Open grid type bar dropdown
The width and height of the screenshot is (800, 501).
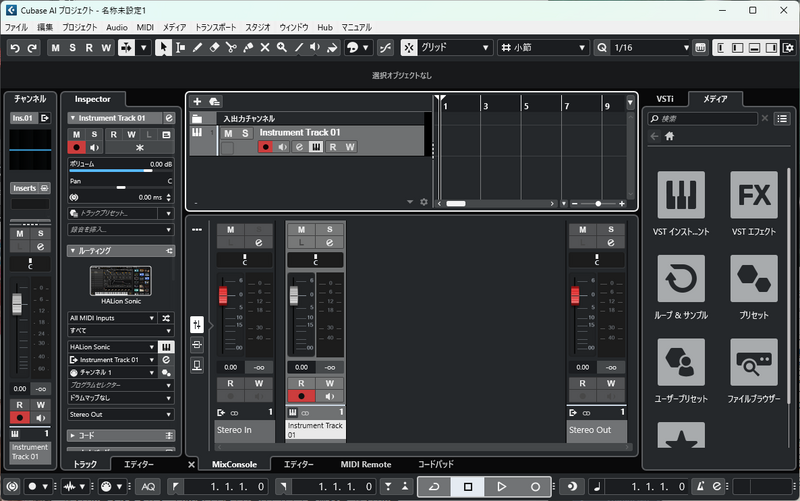pyautogui.click(x=544, y=47)
